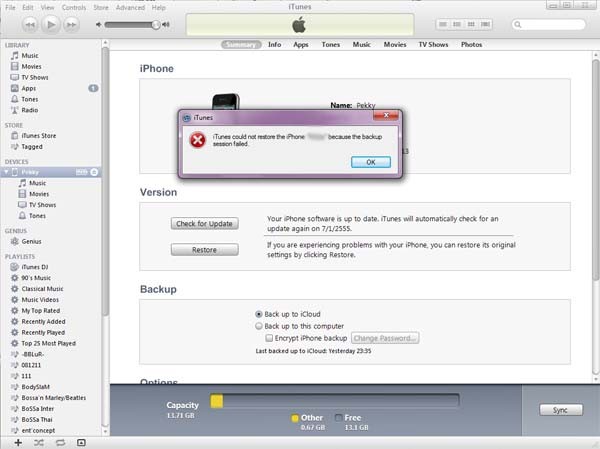The height and width of the screenshot is (449, 600).
Task: Open the device's Music item under Pekky
Action: click(x=38, y=183)
